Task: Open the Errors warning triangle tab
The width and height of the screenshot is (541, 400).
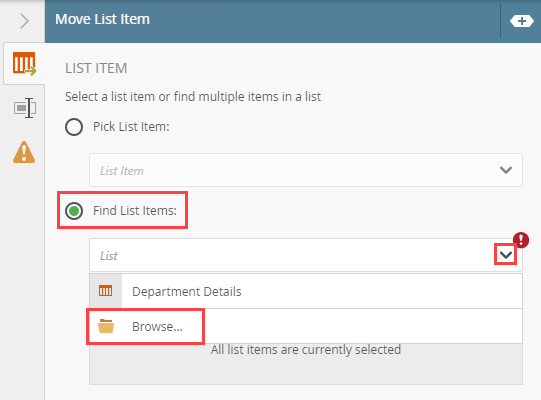Action: pos(24,152)
